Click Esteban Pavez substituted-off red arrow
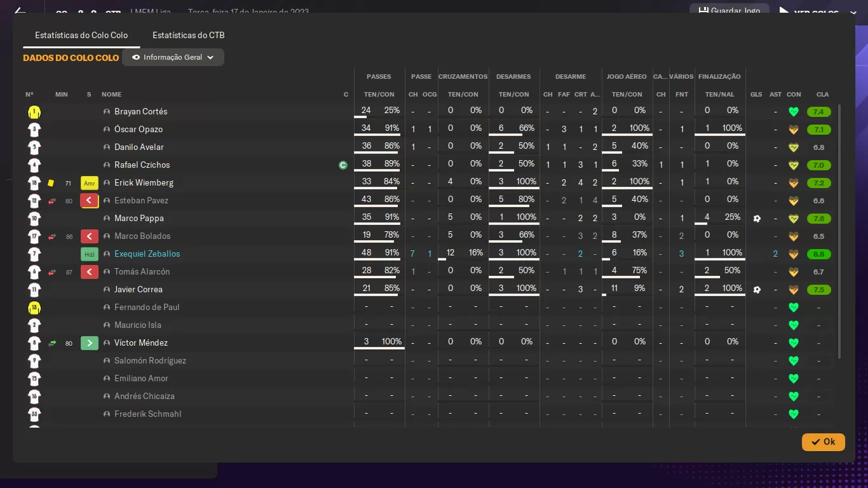Screen dimensions: 868x488 (x=90, y=201)
